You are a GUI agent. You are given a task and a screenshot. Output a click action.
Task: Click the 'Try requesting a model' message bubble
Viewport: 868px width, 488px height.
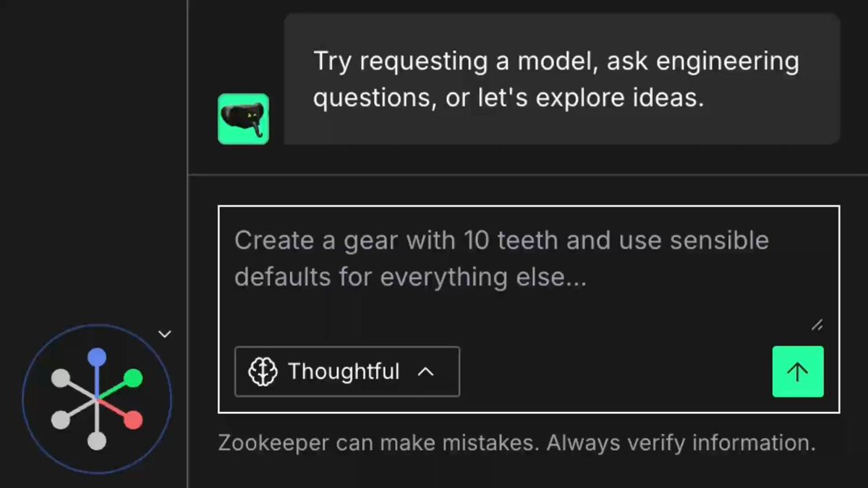pos(562,79)
